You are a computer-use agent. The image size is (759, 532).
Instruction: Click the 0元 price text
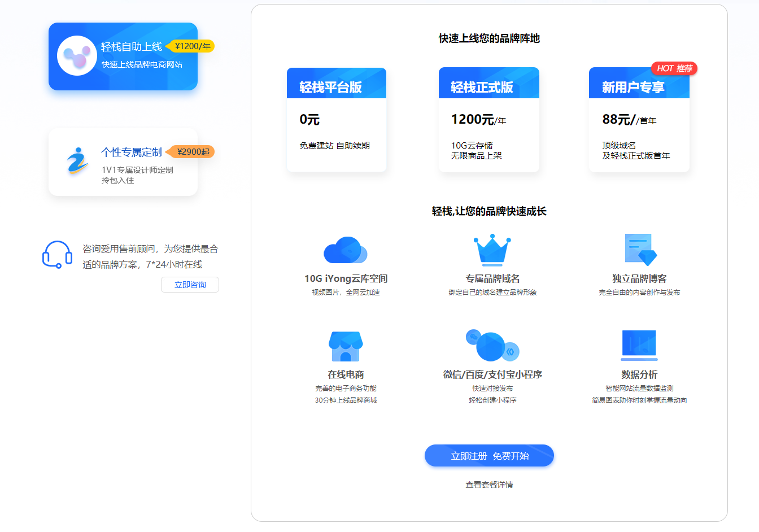point(309,120)
